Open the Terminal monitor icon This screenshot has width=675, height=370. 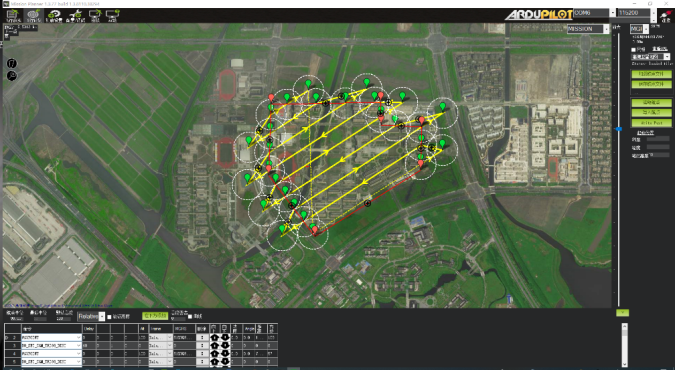[x=112, y=16]
